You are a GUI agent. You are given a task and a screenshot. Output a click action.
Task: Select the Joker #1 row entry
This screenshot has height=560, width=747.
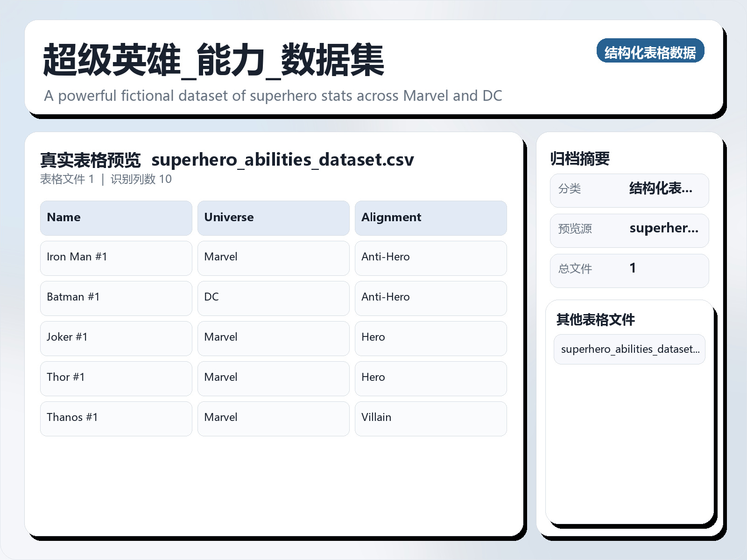116,338
